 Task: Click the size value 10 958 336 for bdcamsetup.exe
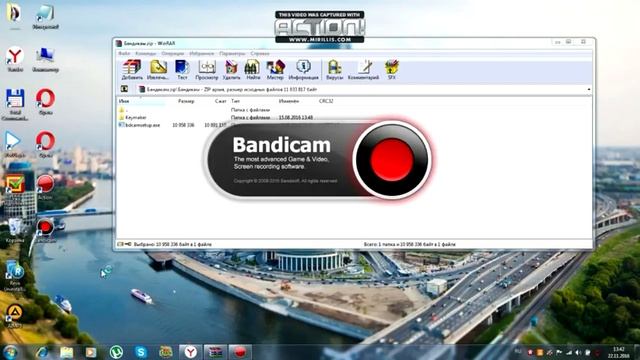(x=183, y=125)
